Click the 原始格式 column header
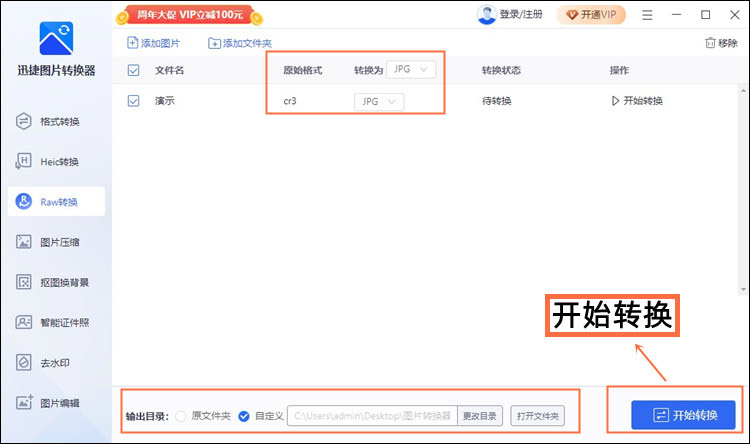The height and width of the screenshot is (444, 750). 303,70
